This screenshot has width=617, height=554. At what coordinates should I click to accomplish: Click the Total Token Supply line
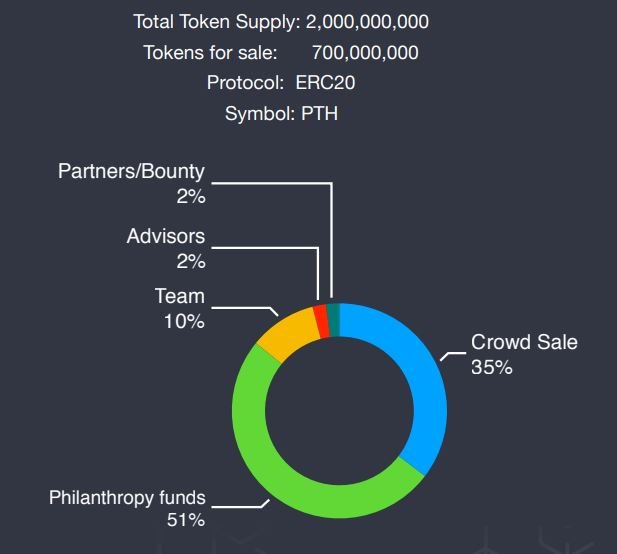(281, 22)
